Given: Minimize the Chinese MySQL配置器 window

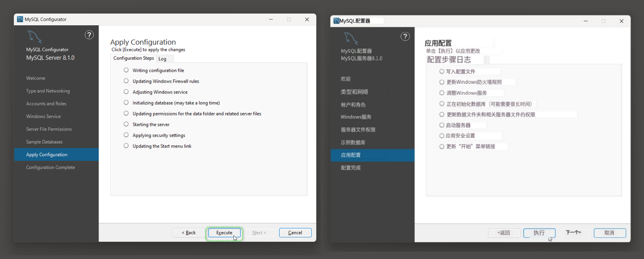Looking at the screenshot, I should pos(586,21).
